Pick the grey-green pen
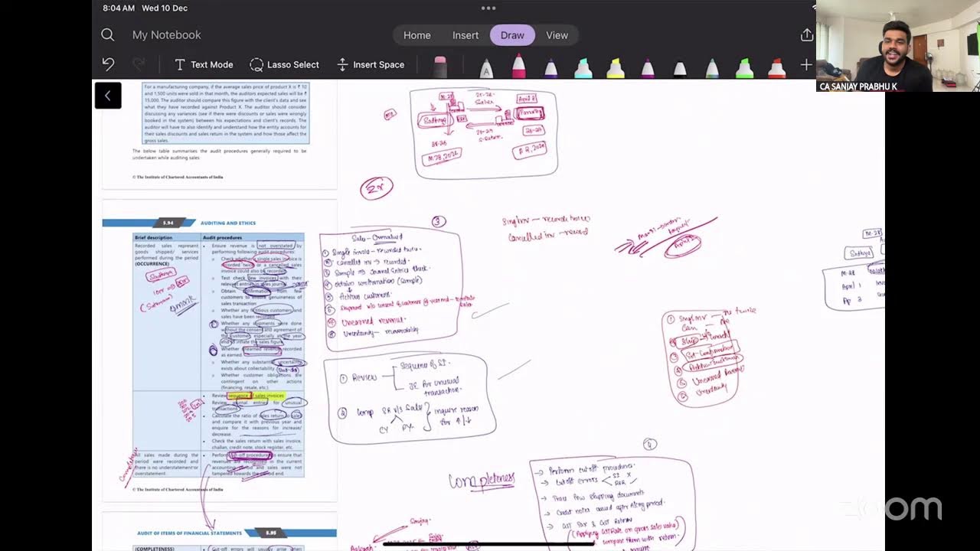This screenshot has height=551, width=980. coord(712,67)
